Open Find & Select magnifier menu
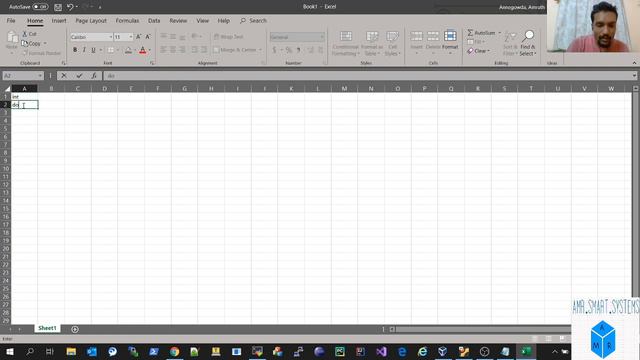 tap(528, 43)
